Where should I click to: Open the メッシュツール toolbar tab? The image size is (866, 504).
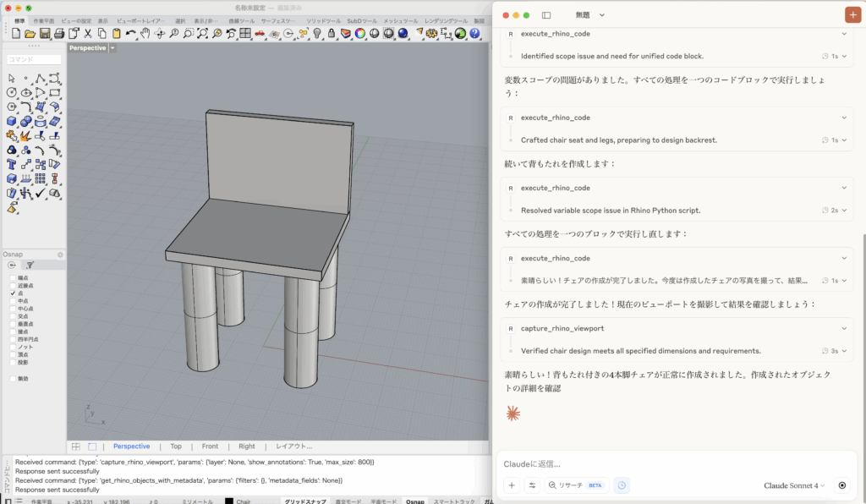click(x=401, y=21)
